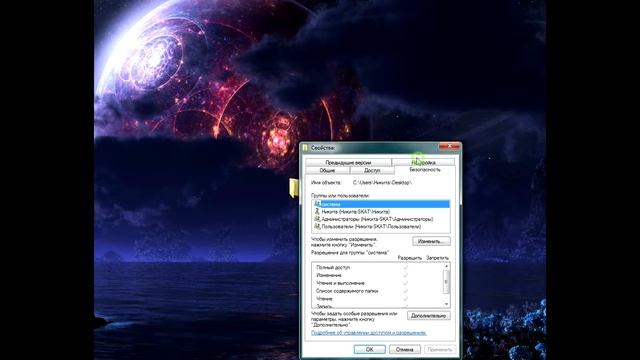Click the Чтение permission row
The image size is (640, 360).
378,299
